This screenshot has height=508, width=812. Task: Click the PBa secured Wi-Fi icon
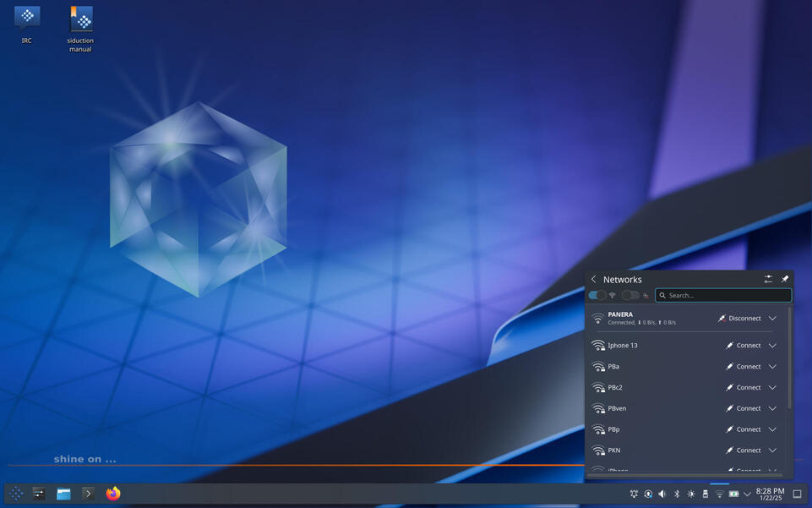click(598, 367)
